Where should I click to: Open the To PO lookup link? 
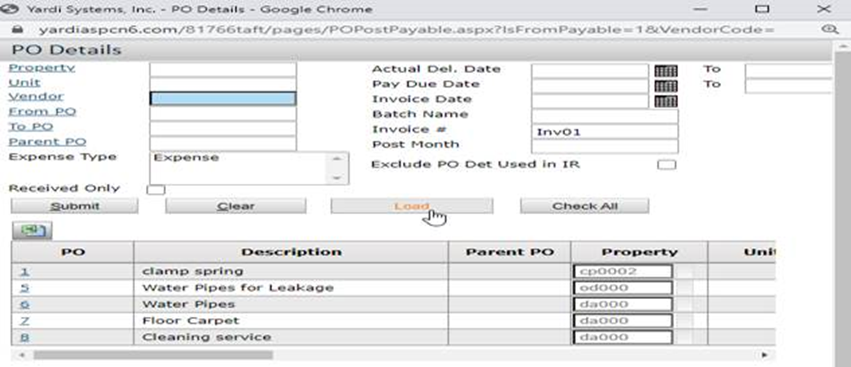[31, 127]
